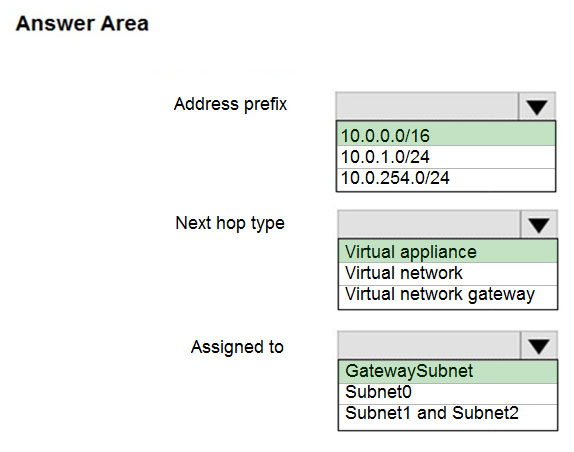Click the empty Assigned to combo field
Screen dimensions: 574x452
point(429,345)
